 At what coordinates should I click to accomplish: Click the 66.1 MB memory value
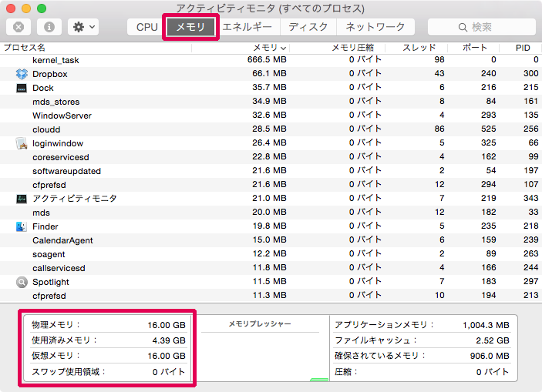click(269, 73)
